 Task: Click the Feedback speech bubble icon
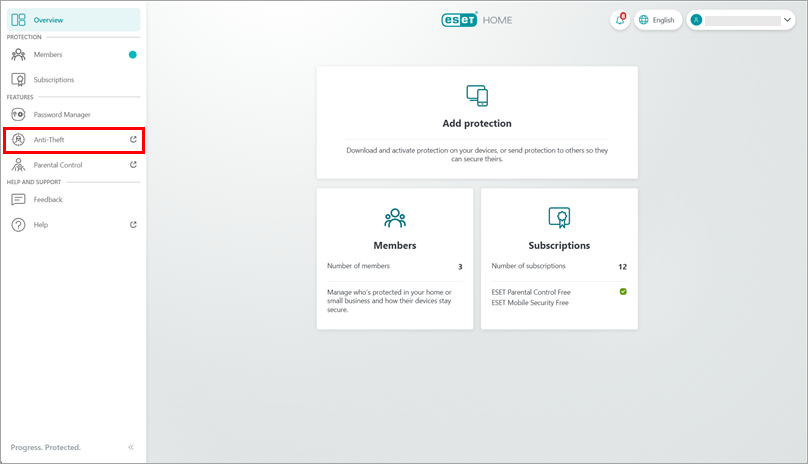(x=18, y=200)
